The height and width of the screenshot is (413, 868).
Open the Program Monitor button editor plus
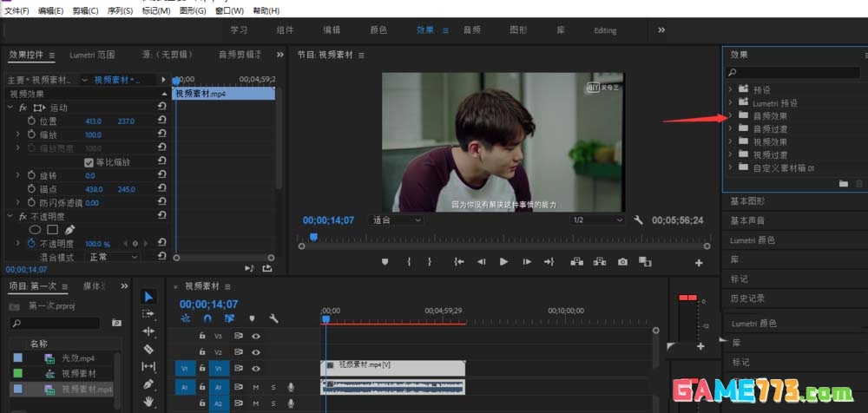pyautogui.click(x=699, y=263)
